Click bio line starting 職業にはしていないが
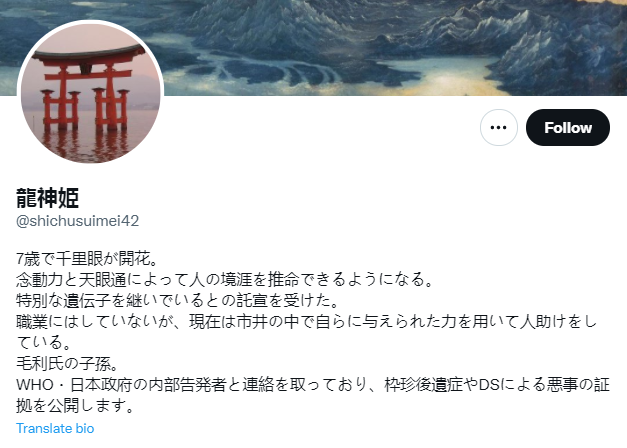Screen dimensions: 627x448 click(x=306, y=322)
